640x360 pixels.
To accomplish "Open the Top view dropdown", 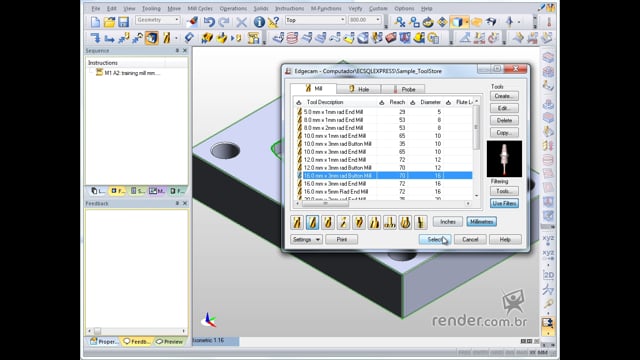I will tap(316, 20).
